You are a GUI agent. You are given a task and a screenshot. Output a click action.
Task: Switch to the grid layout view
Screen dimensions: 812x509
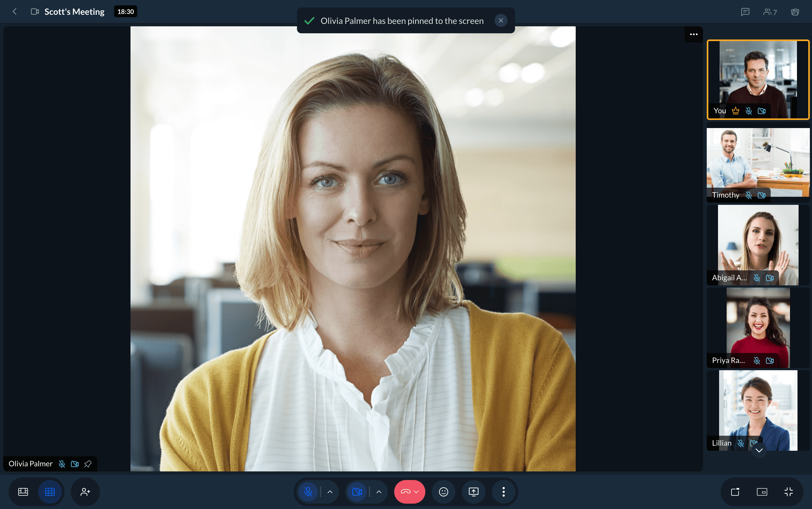[50, 492]
